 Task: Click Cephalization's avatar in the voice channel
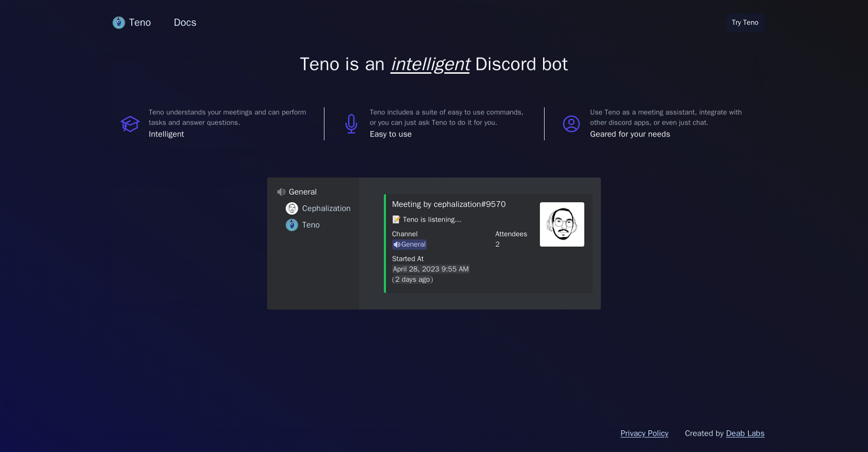click(292, 209)
